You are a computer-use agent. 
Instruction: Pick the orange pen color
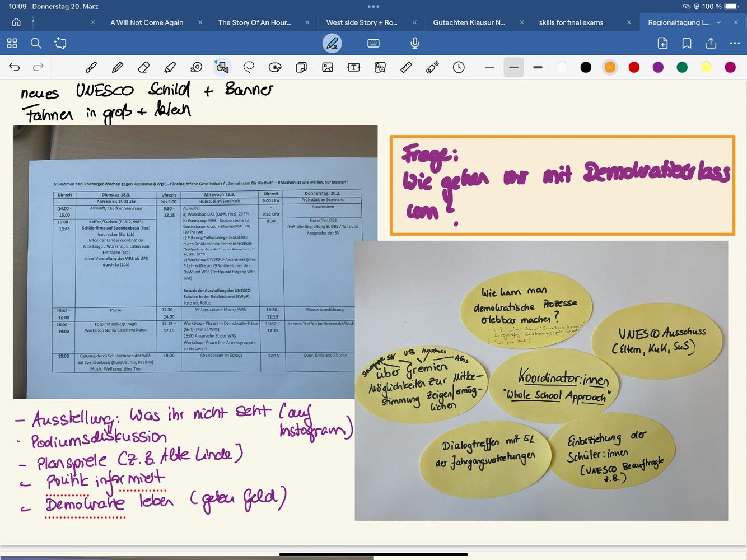point(610,67)
